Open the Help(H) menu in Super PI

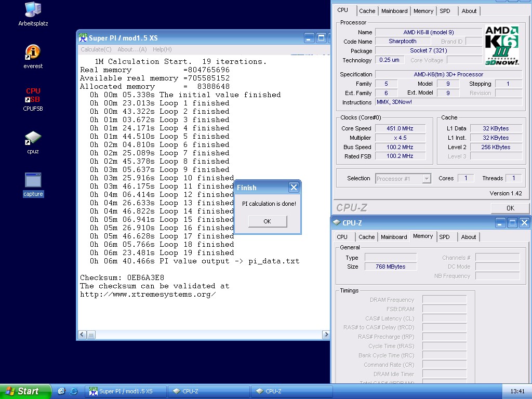[x=162, y=49]
